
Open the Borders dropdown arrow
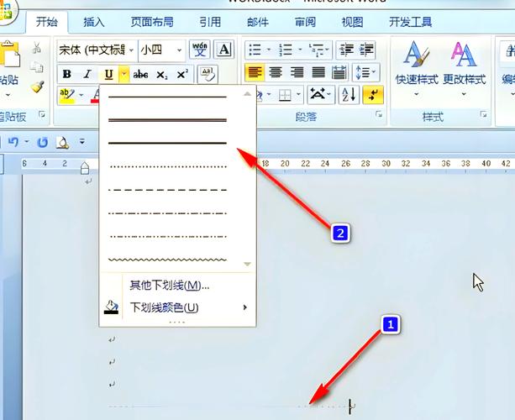click(x=298, y=95)
